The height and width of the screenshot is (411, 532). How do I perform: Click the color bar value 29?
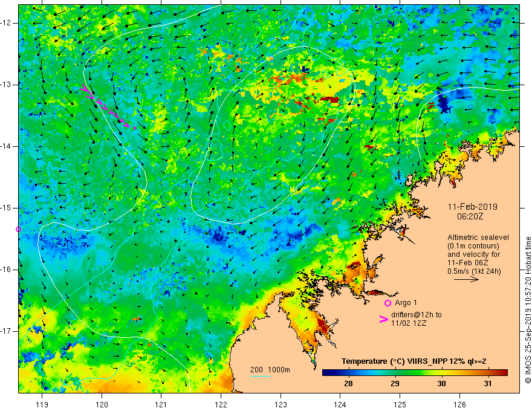click(395, 384)
